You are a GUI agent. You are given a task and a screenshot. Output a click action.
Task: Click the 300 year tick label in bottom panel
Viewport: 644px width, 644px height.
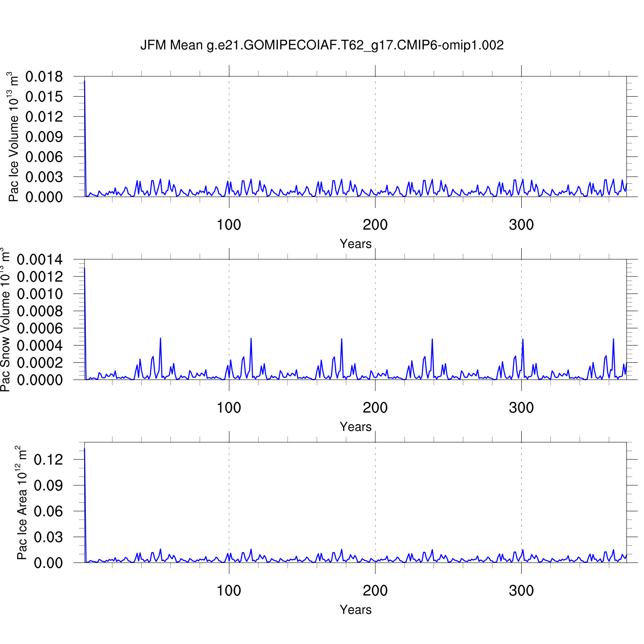pos(521,591)
